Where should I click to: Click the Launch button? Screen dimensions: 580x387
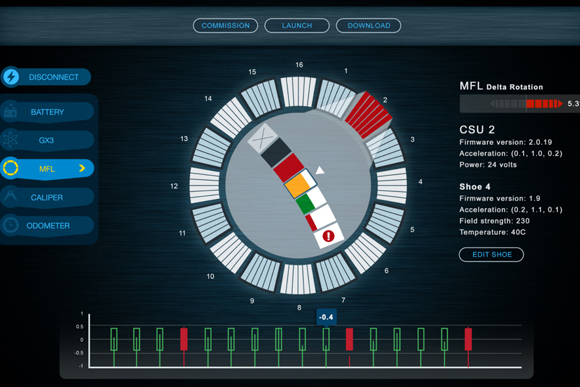click(297, 26)
